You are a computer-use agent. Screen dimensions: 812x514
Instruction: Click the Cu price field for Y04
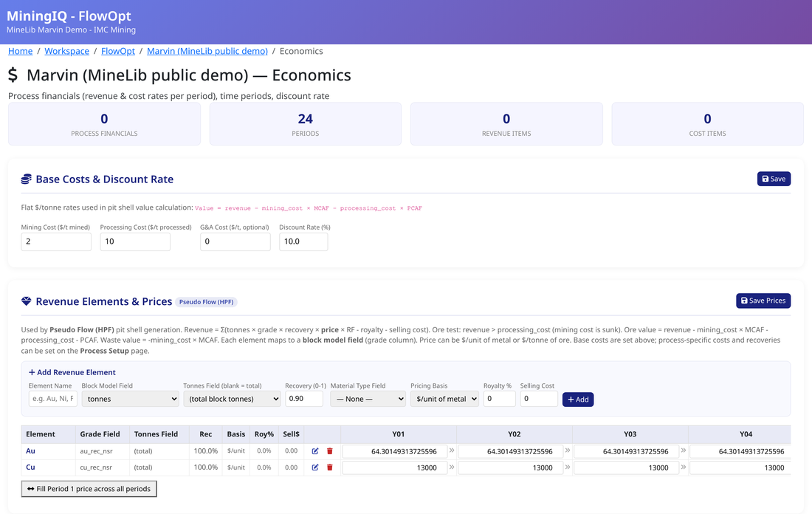pyautogui.click(x=740, y=468)
